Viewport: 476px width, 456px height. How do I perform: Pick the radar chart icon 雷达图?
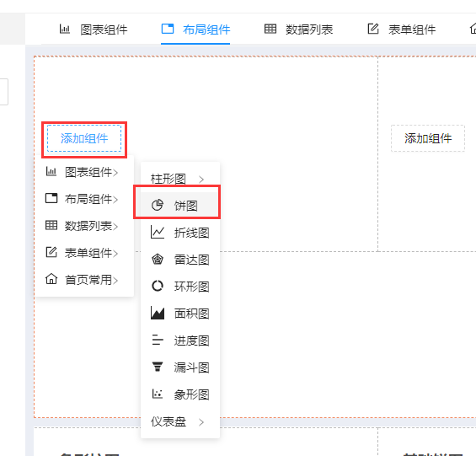pyautogui.click(x=158, y=260)
